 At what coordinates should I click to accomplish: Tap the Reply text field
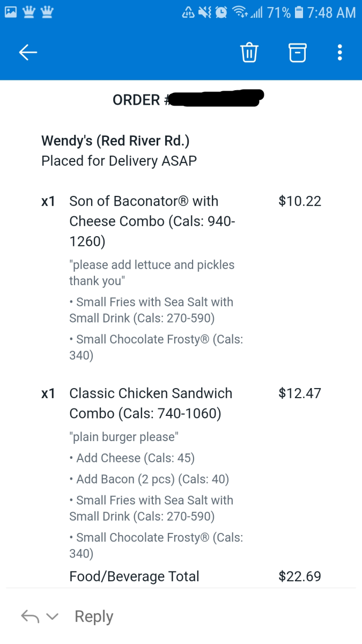pyautogui.click(x=94, y=617)
